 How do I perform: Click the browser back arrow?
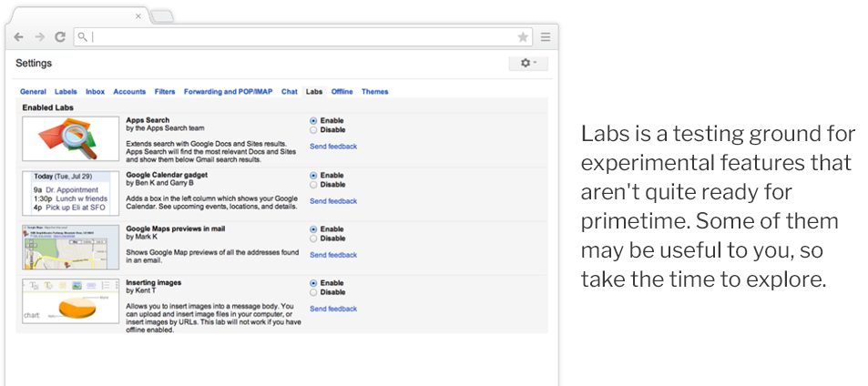(x=19, y=37)
